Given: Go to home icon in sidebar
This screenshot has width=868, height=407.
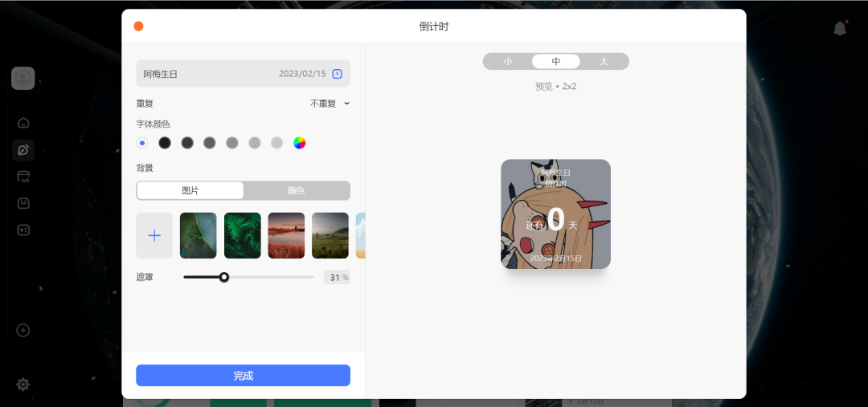Looking at the screenshot, I should point(23,123).
